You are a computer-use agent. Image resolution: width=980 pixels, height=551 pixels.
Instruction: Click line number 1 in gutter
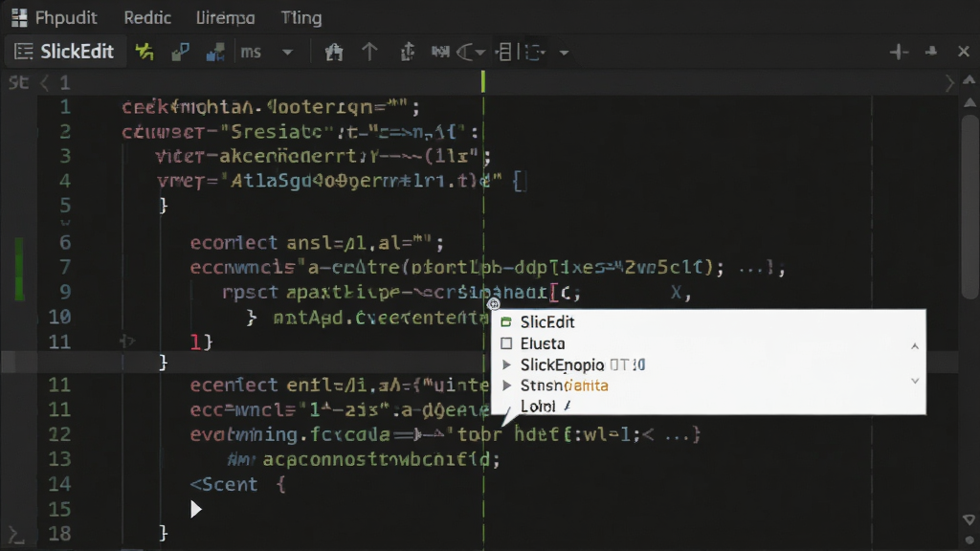tap(65, 107)
